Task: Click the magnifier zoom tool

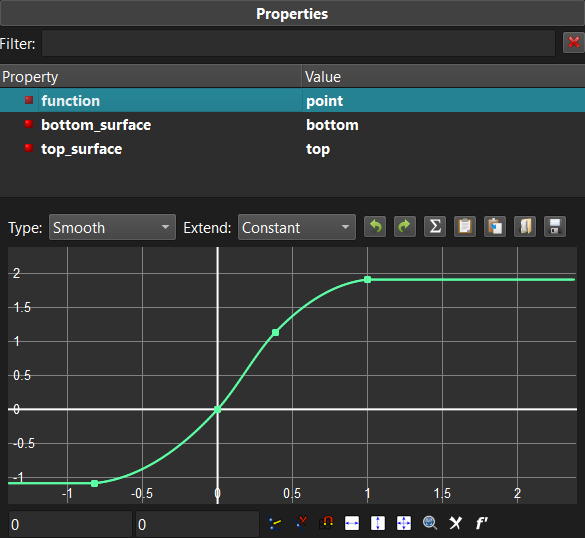Action: click(430, 523)
